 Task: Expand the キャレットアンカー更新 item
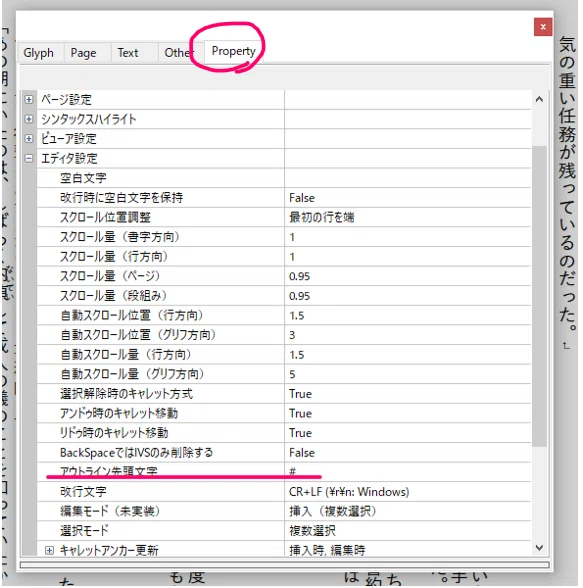(49, 550)
